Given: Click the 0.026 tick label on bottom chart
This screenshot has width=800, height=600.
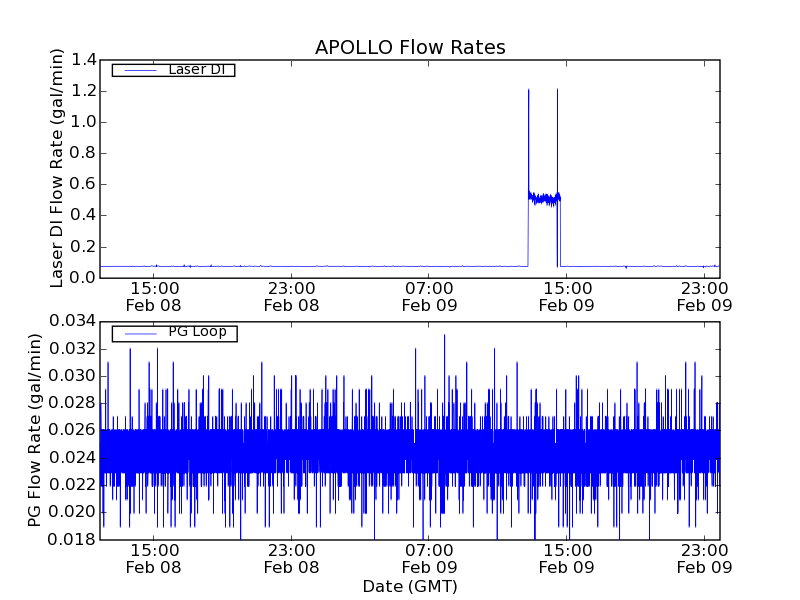Looking at the screenshot, I should click(x=70, y=430).
